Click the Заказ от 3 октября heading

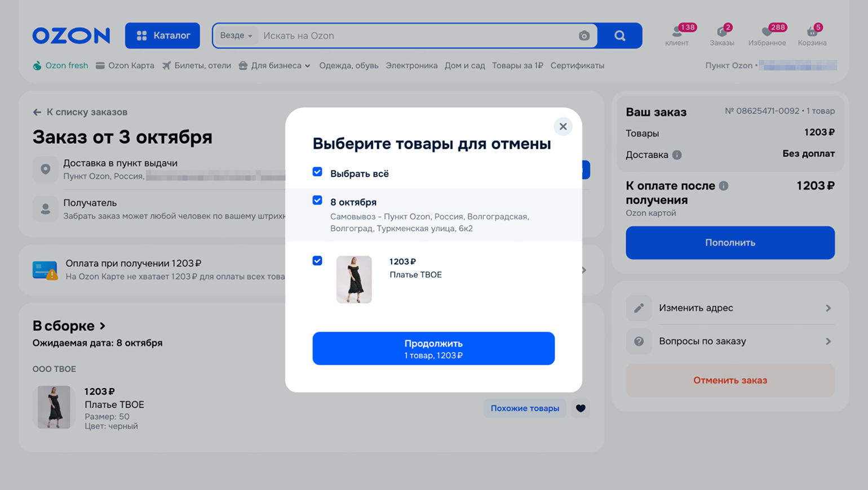pyautogui.click(x=122, y=137)
